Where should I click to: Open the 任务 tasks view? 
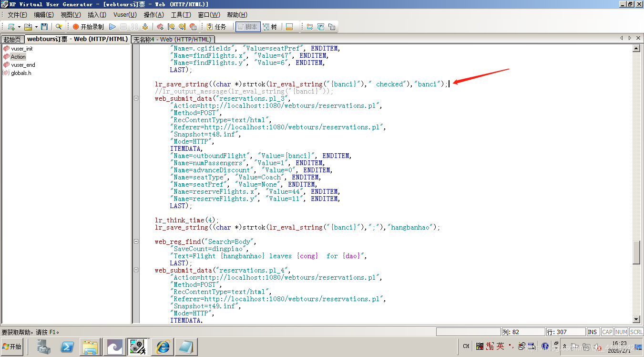216,27
